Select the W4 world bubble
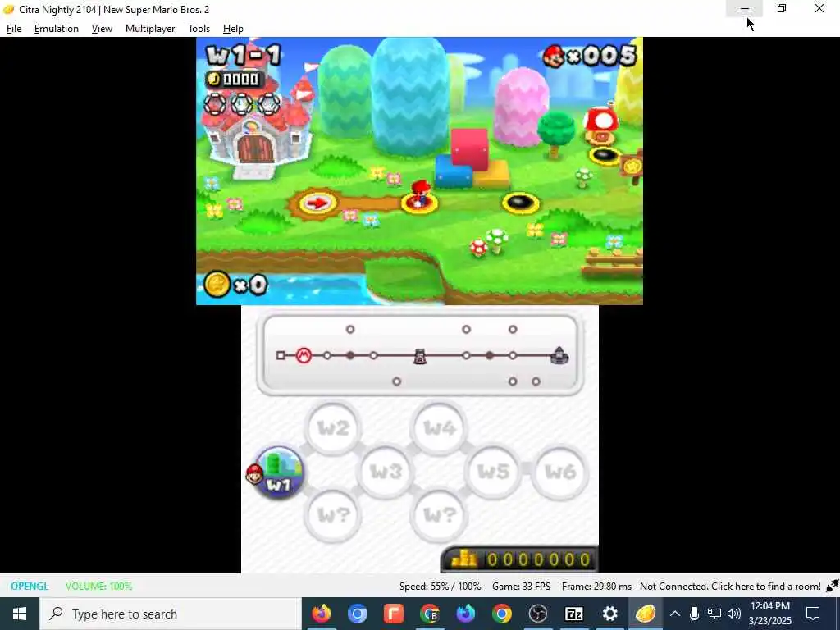Screen dimensions: 840x630 [439, 428]
